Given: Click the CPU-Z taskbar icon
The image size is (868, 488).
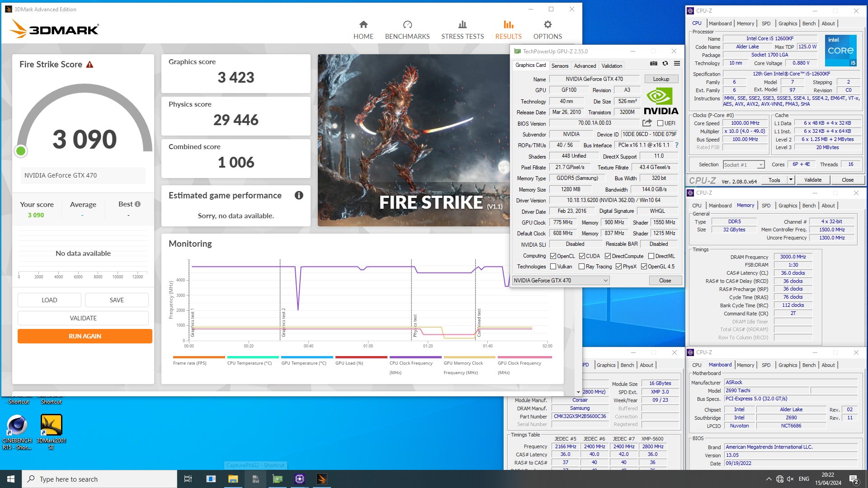Looking at the screenshot, I should click(x=300, y=479).
